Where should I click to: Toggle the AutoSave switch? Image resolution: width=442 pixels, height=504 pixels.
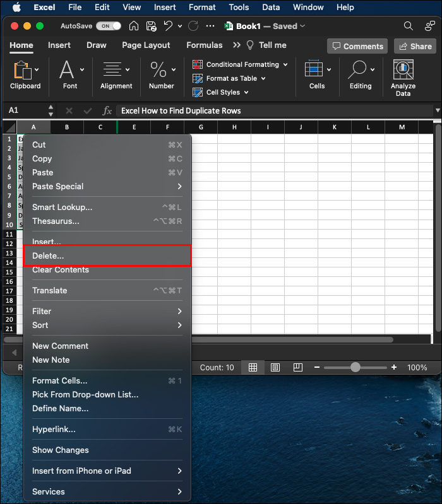(109, 26)
